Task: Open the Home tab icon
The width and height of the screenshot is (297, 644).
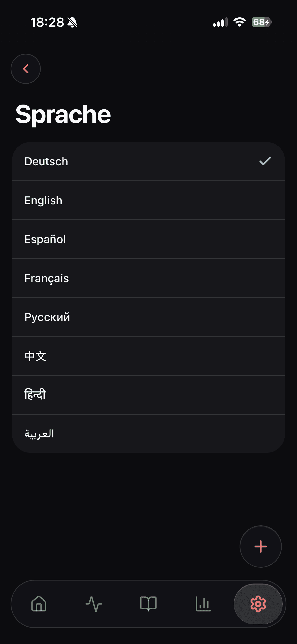Action: [x=39, y=604]
